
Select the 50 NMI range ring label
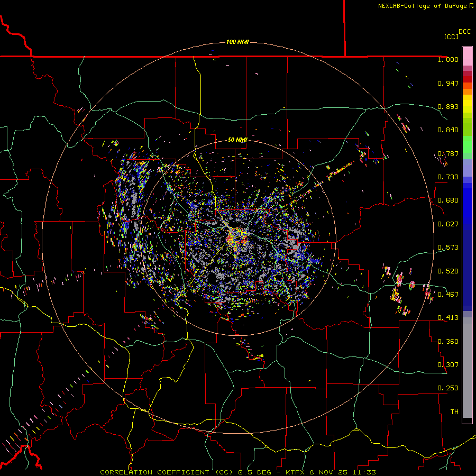[x=237, y=140]
